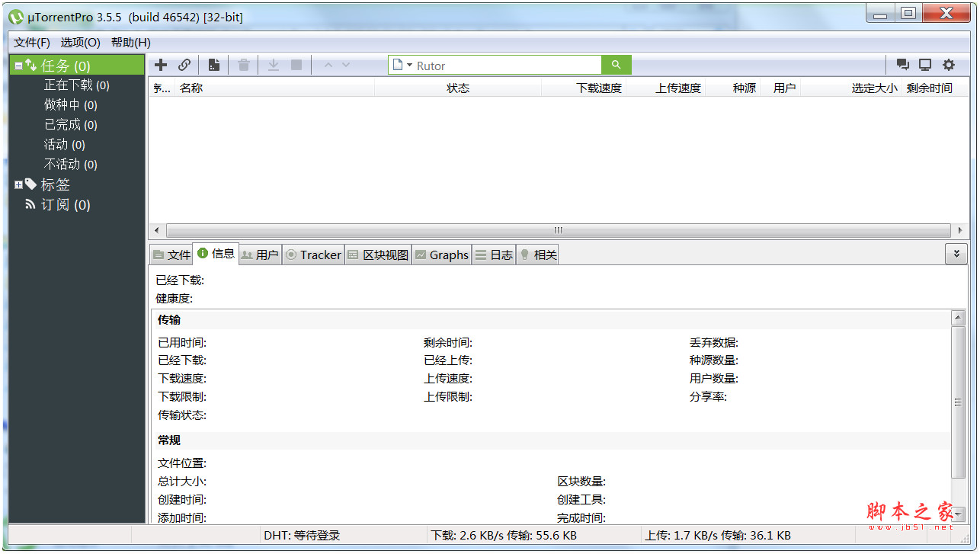This screenshot has width=980, height=554.
Task: Collapse the 任务 (0) tree node
Action: [x=18, y=66]
